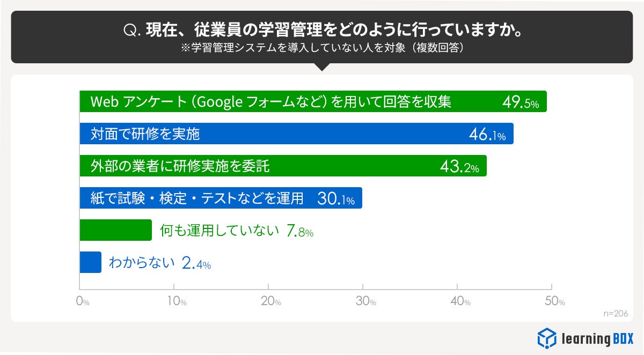
Task: Click the 何も運用していない text label
Action: (219, 231)
